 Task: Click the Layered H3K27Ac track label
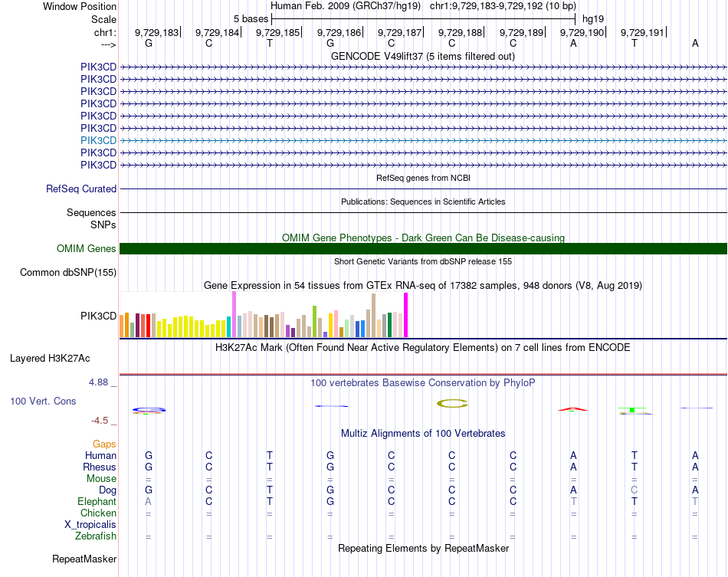(x=50, y=359)
